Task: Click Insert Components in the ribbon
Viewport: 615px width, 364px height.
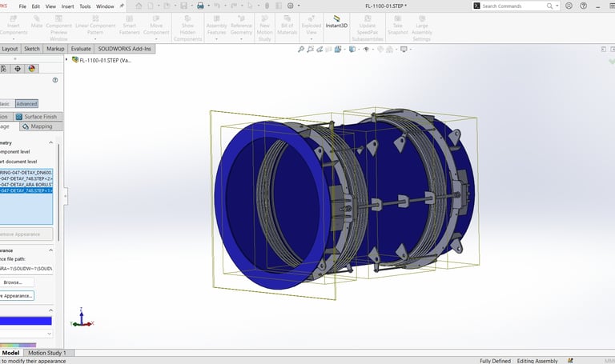Action: [14, 26]
